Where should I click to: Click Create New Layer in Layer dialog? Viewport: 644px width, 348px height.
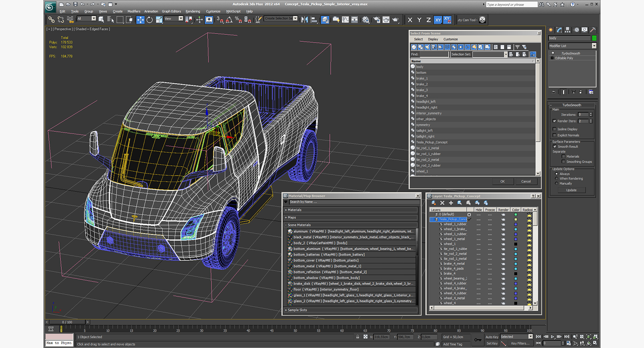pos(434,203)
